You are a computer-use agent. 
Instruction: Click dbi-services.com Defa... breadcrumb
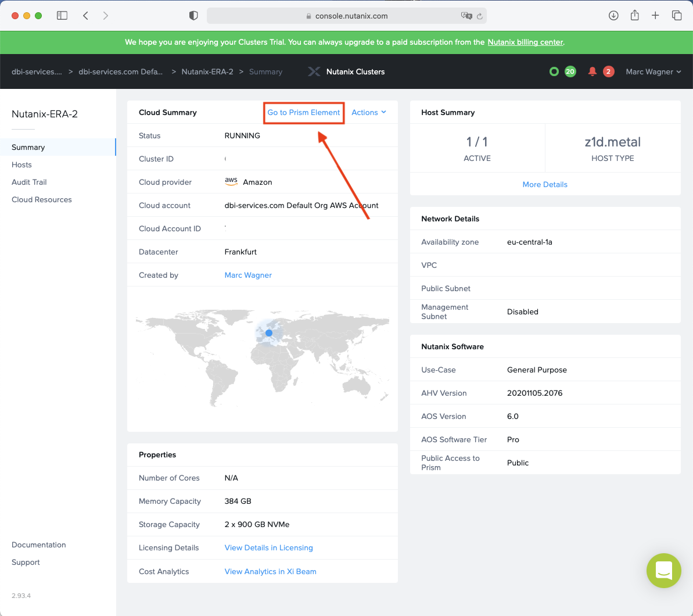[121, 71]
